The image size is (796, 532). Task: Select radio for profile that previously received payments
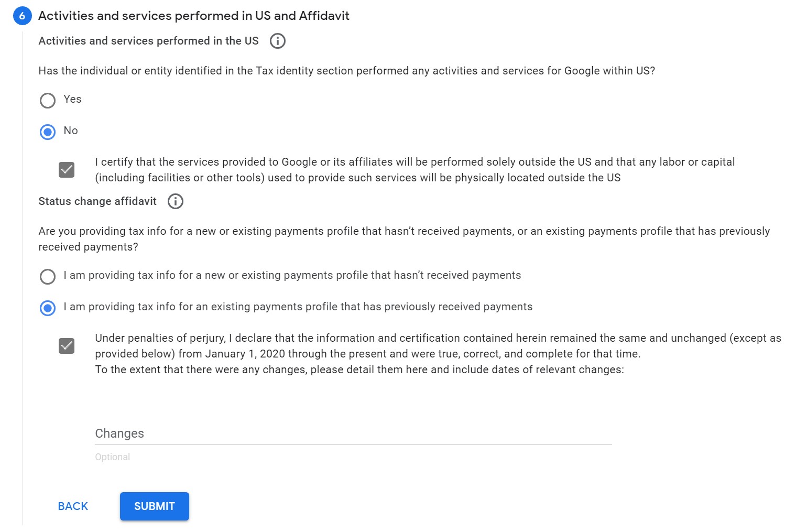[48, 308]
